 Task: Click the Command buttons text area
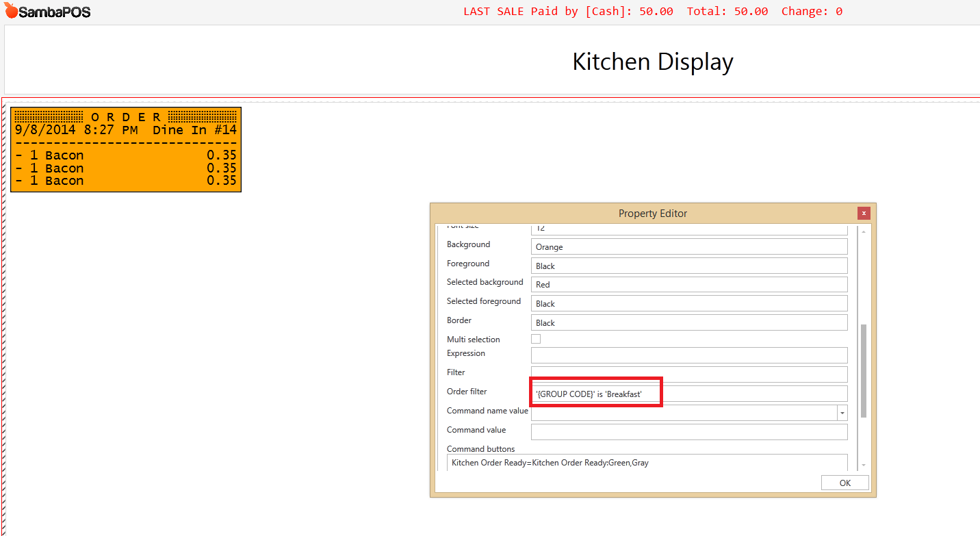(x=647, y=463)
